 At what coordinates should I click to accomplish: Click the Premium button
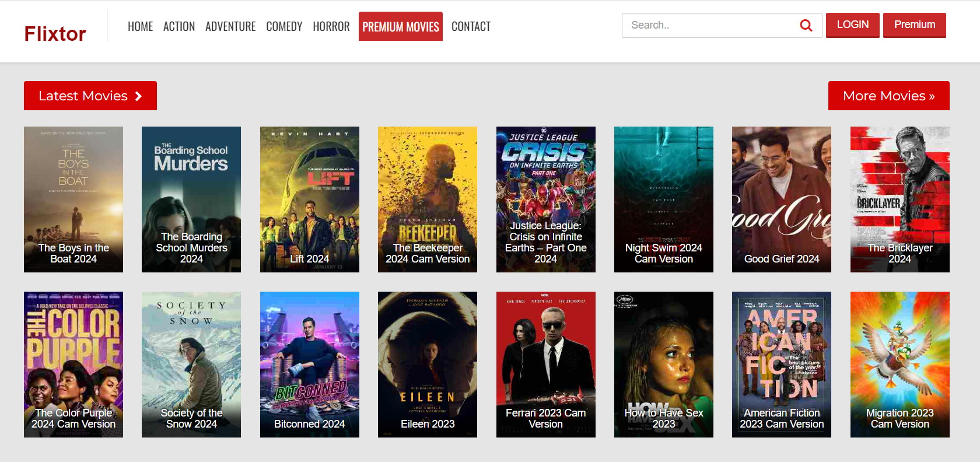tap(914, 25)
